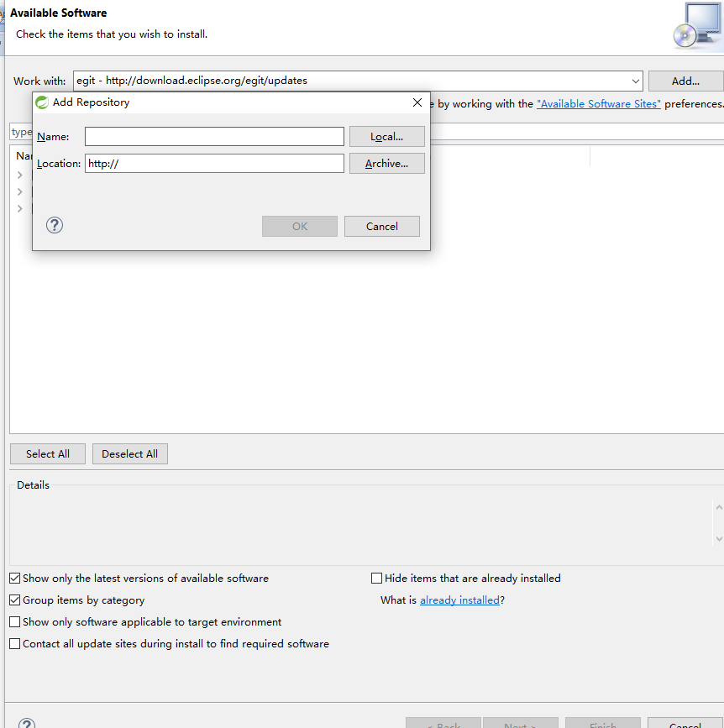The width and height of the screenshot is (724, 728).
Task: Open the Local... folder browser
Action: point(387,137)
